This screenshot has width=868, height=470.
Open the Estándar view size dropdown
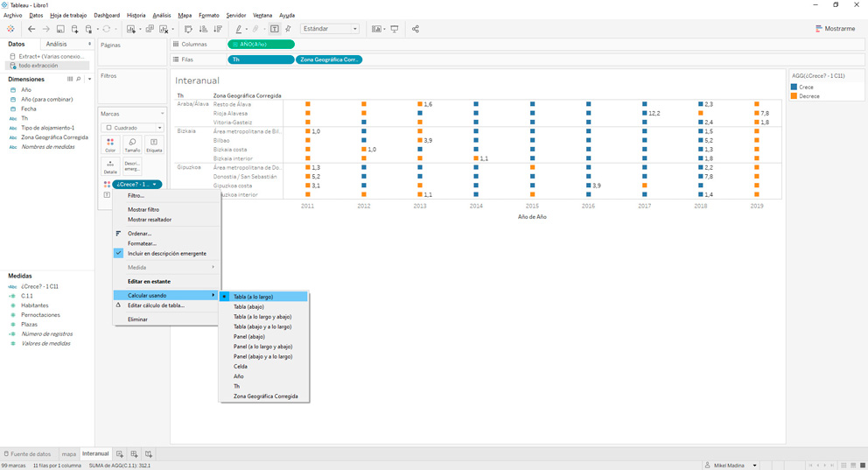point(330,29)
